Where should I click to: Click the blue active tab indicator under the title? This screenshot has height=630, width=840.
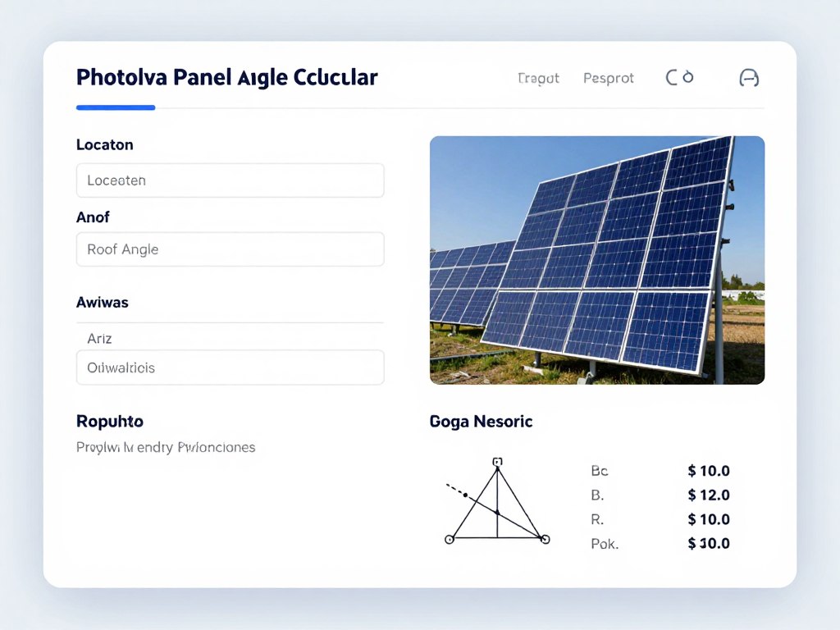tap(116, 107)
